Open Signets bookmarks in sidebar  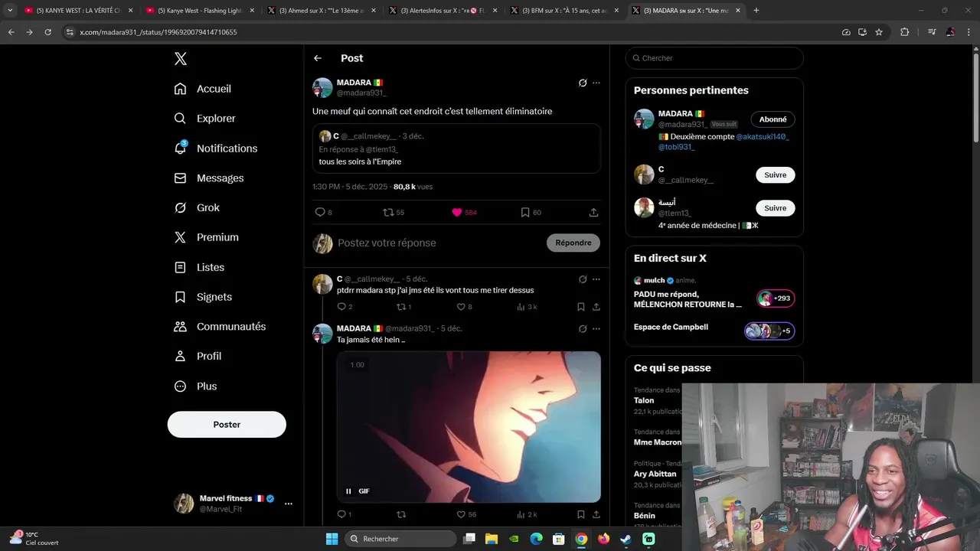[x=203, y=297]
